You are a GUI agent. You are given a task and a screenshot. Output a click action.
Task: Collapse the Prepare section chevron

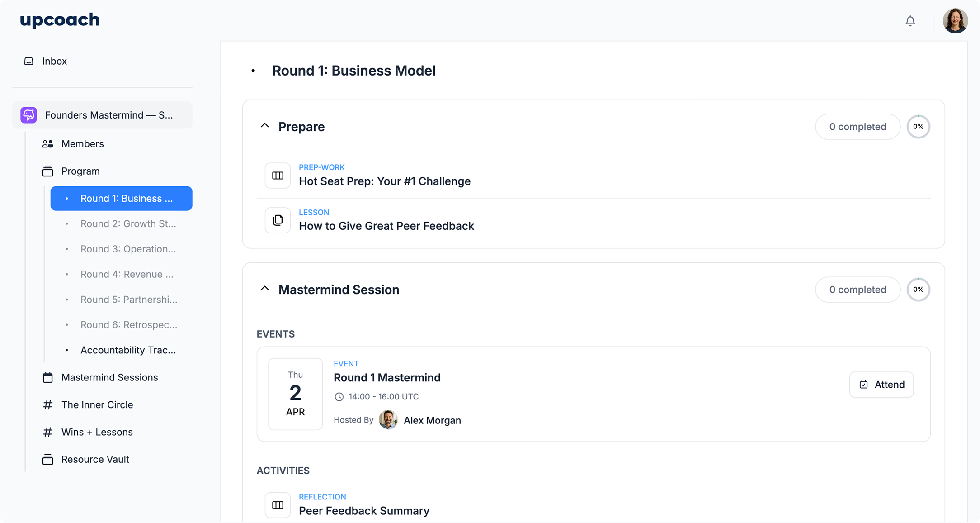pyautogui.click(x=265, y=126)
